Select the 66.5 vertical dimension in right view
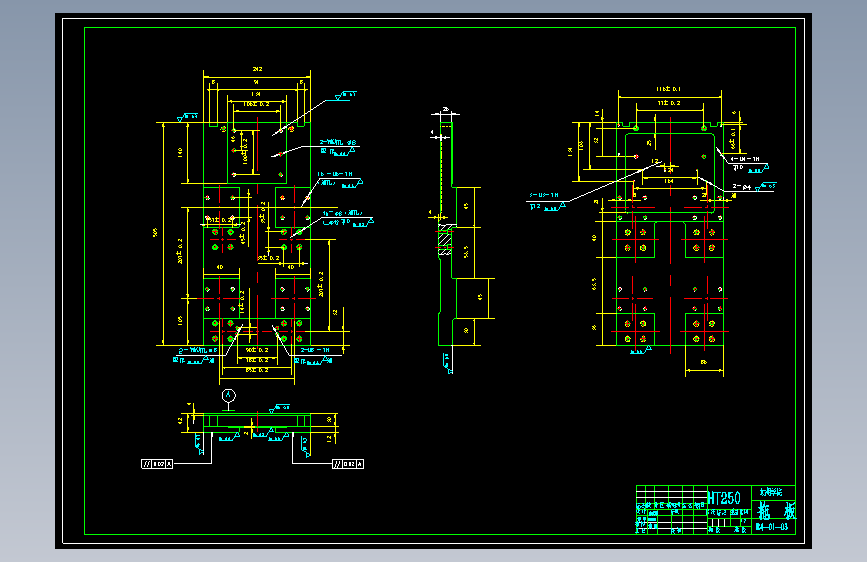This screenshot has width=867, height=562. point(594,284)
